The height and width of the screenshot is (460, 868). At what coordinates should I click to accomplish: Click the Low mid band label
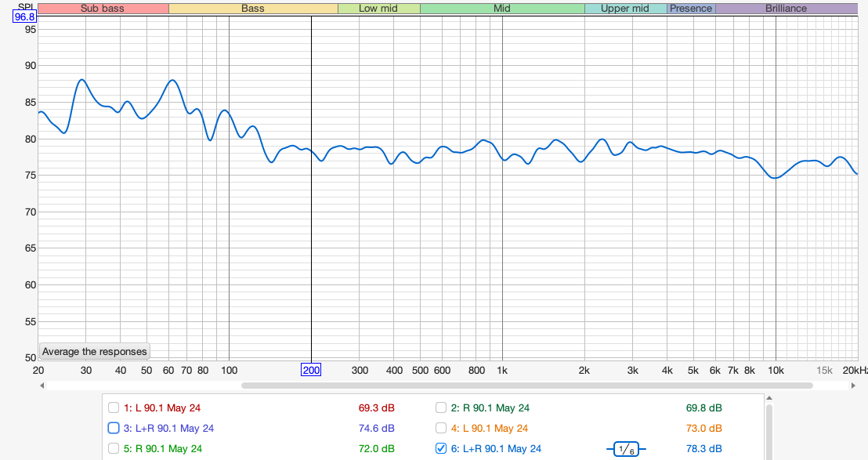[378, 9]
